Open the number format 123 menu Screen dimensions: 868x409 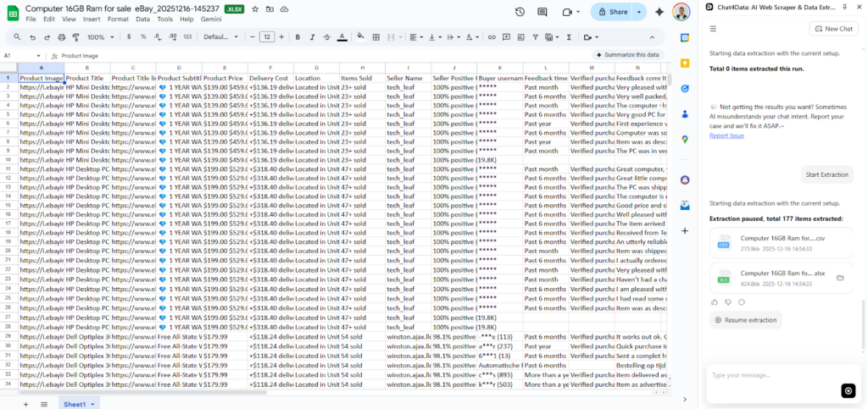click(x=187, y=37)
